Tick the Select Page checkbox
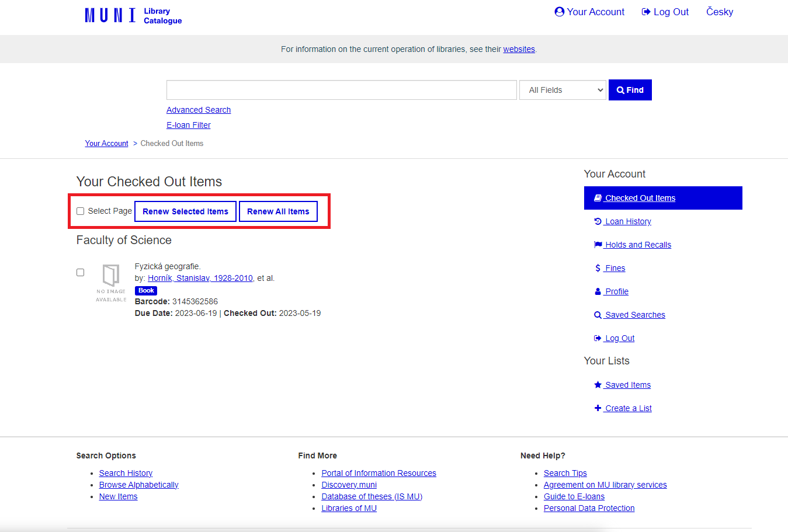The width and height of the screenshot is (788, 532). pyautogui.click(x=81, y=211)
